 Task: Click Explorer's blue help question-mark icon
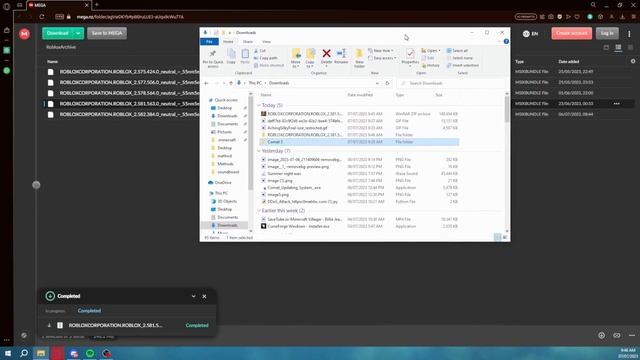click(506, 42)
